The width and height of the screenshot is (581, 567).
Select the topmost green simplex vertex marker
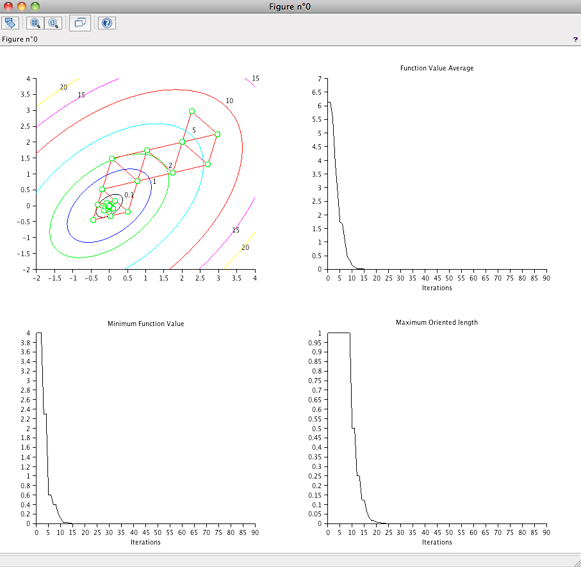click(x=192, y=111)
